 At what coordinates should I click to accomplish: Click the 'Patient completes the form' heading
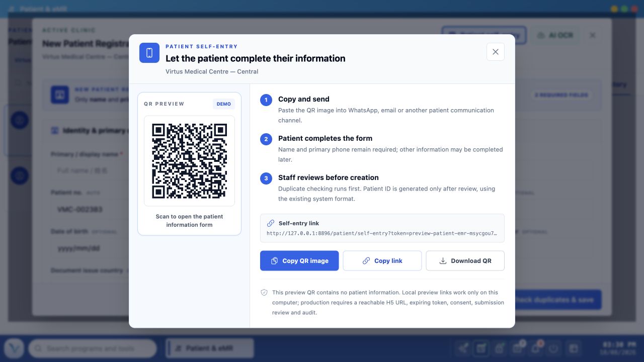tap(325, 138)
